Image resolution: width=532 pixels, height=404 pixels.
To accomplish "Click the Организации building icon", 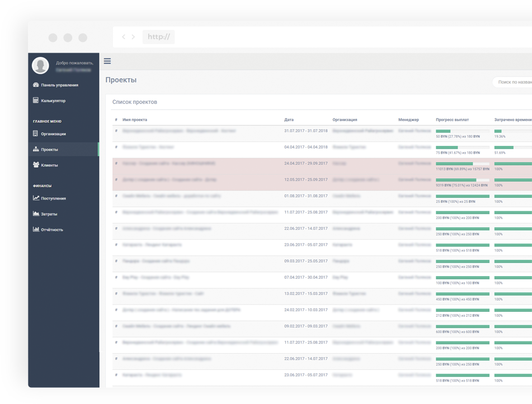I will tap(35, 134).
